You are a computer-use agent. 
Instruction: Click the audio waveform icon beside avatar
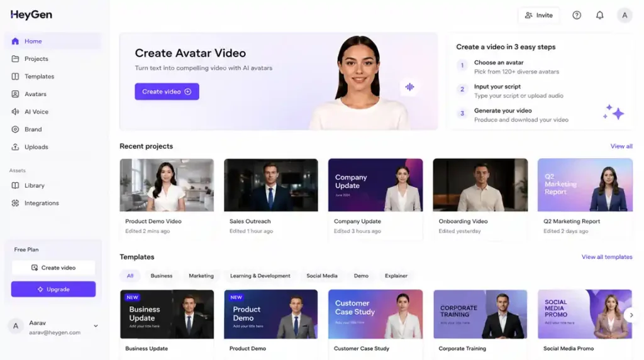coord(409,87)
